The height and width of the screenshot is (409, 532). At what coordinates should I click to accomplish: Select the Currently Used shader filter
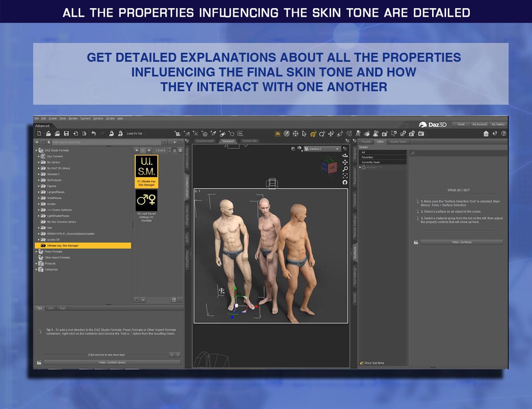tap(383, 162)
